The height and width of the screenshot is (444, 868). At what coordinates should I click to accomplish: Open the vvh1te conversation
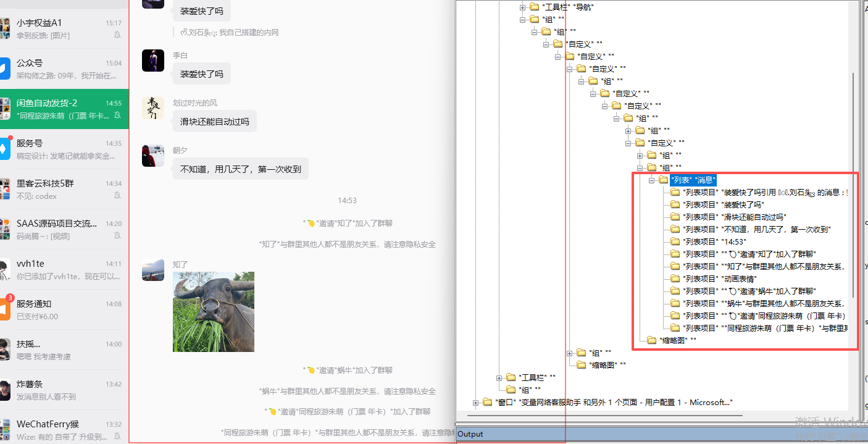point(64,269)
